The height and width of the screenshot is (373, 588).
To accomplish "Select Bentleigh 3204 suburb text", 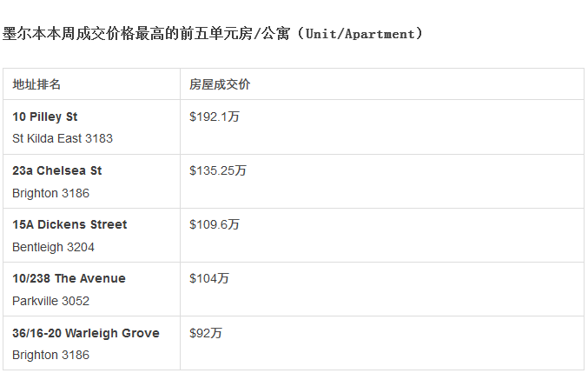I will (54, 247).
